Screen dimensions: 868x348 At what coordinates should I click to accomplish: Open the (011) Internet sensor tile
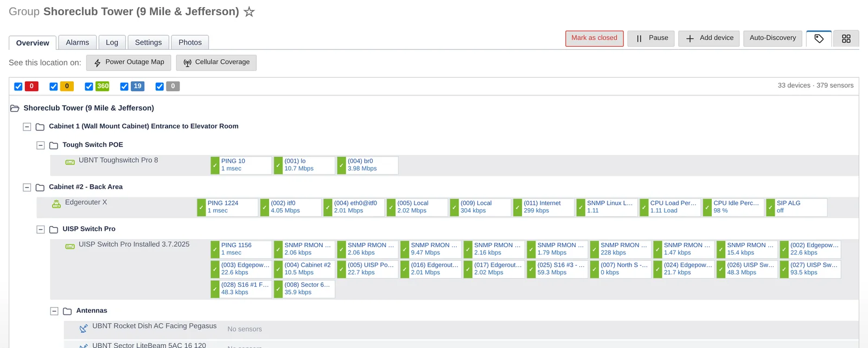pos(544,208)
